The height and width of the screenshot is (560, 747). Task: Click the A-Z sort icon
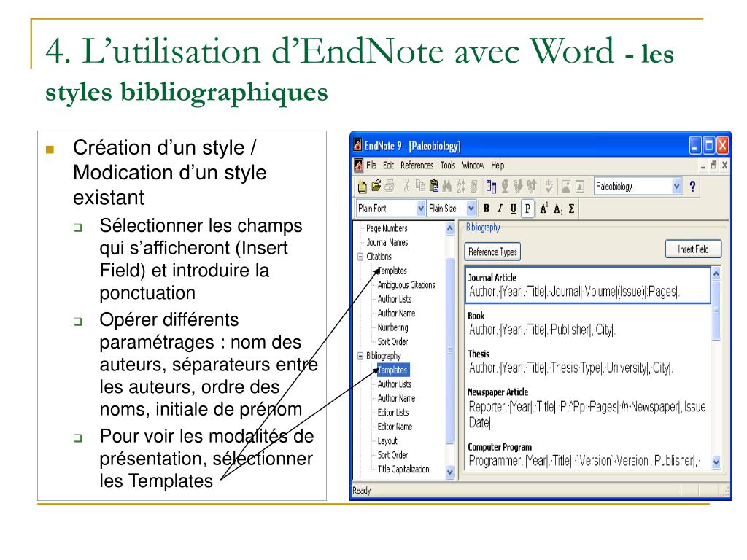coord(461,186)
